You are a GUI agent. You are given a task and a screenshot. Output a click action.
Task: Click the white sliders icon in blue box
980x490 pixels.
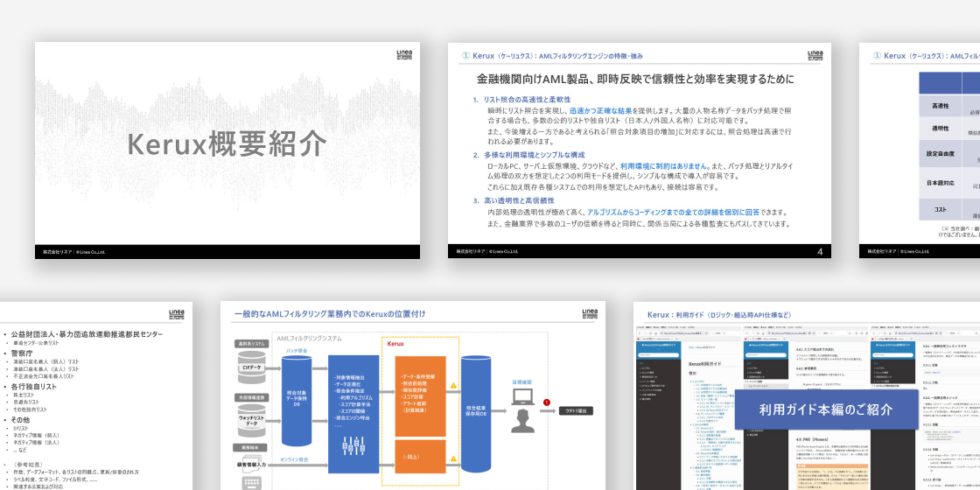(353, 445)
